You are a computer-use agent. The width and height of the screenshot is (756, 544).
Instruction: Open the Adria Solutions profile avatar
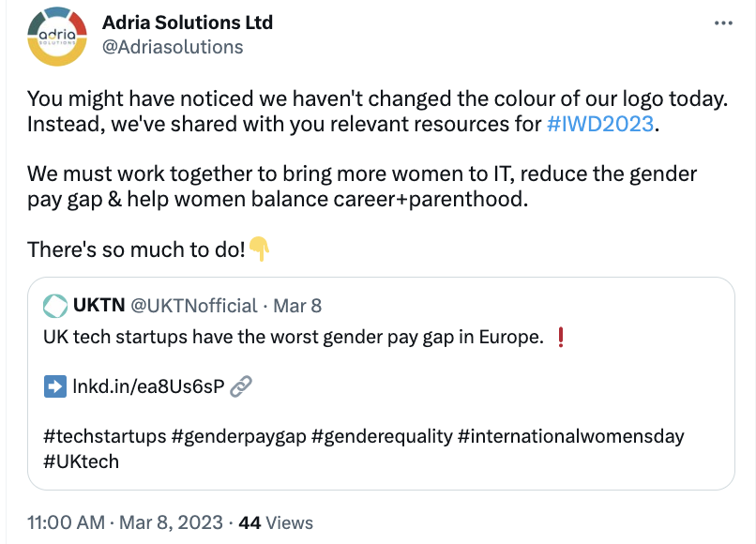[x=58, y=35]
